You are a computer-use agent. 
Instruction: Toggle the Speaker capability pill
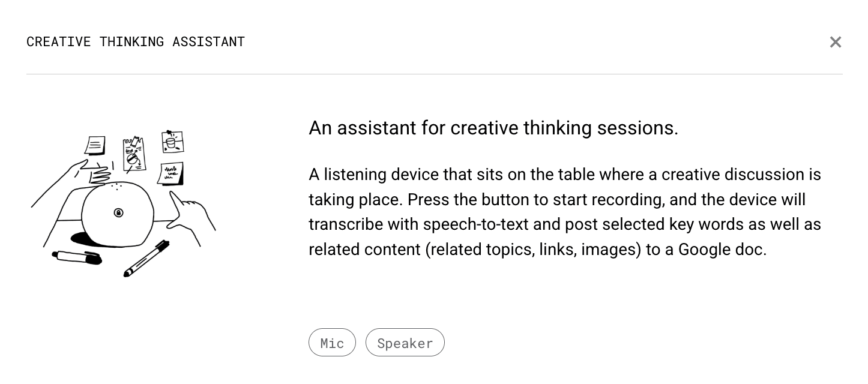pos(405,343)
